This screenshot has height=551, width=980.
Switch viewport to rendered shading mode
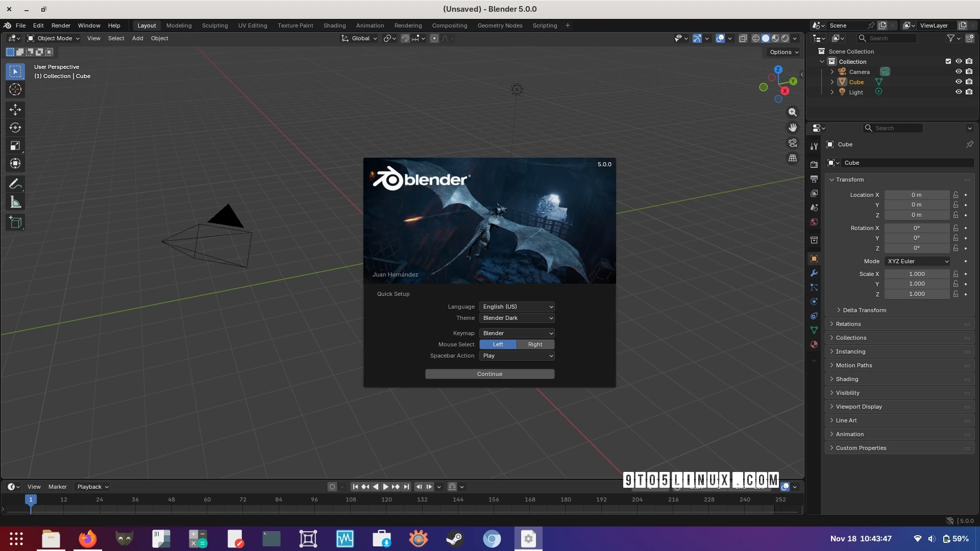[x=785, y=38]
